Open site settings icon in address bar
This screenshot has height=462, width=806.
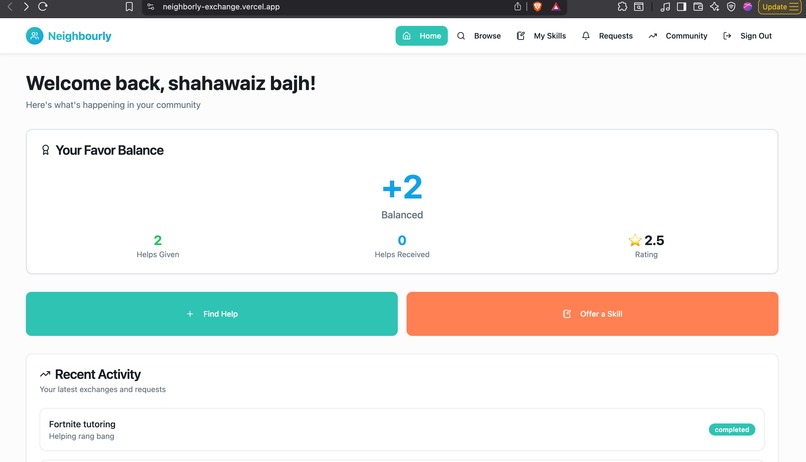[151, 7]
